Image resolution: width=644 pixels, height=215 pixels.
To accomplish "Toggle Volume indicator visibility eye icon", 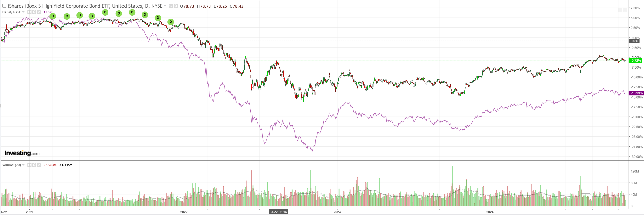I will pyautogui.click(x=30, y=165).
